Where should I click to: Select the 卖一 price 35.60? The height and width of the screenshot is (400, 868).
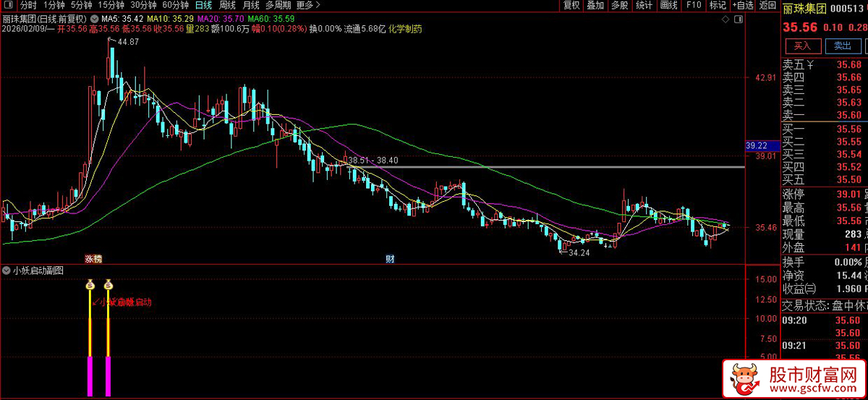pyautogui.click(x=849, y=115)
